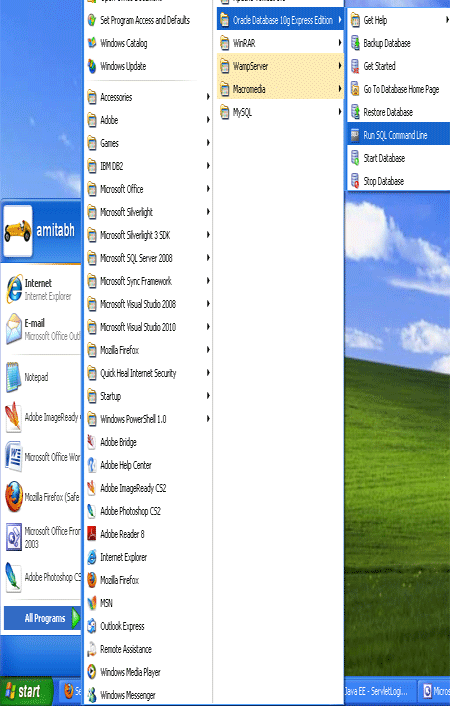Click the Start Database icon

(355, 158)
